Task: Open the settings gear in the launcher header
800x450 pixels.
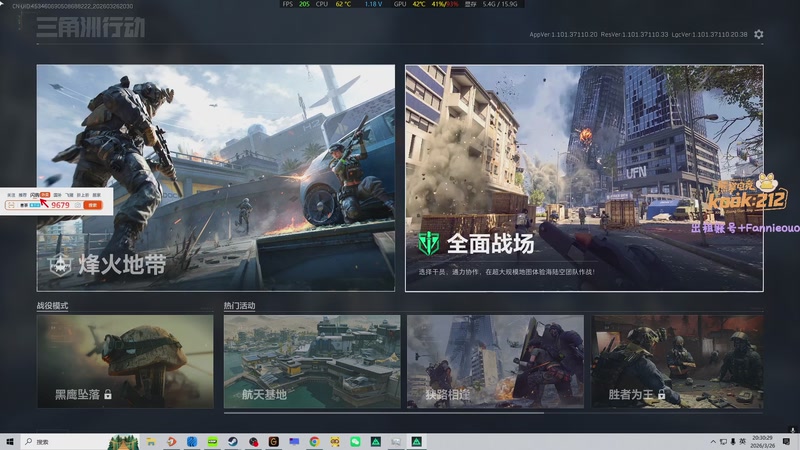Action: click(x=759, y=34)
